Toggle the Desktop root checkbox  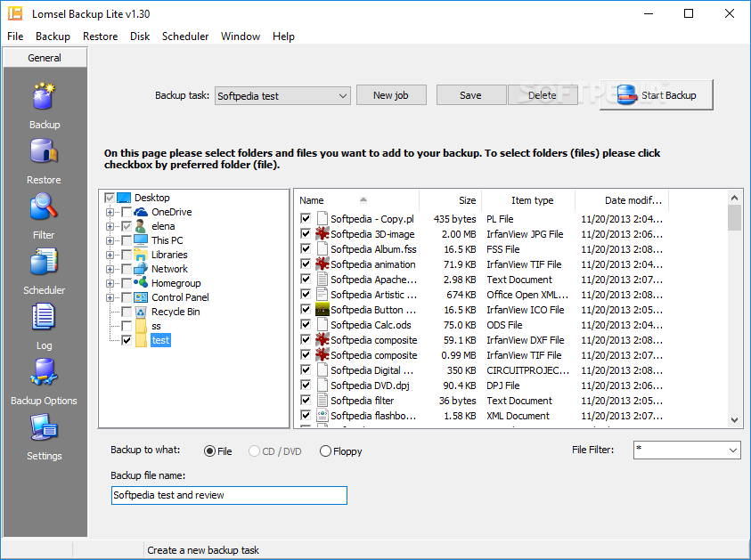[x=110, y=198]
